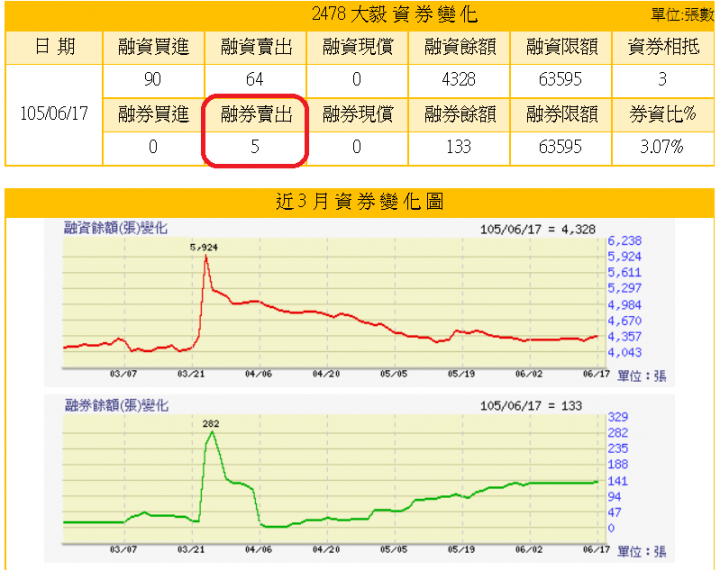Image resolution: width=720 pixels, height=570 pixels.
Task: Click the '融資買進' header cell
Action: click(x=153, y=47)
